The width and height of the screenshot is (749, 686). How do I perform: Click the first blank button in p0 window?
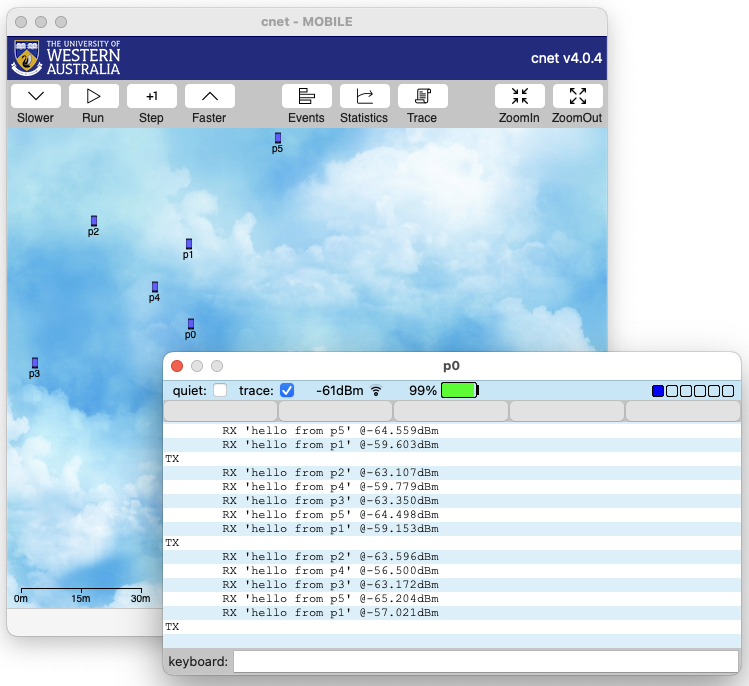tap(220, 411)
